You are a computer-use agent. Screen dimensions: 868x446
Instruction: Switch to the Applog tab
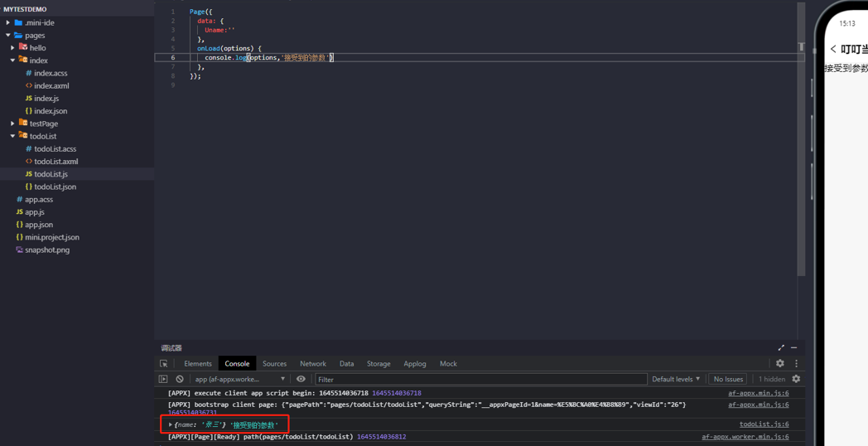[x=415, y=363]
